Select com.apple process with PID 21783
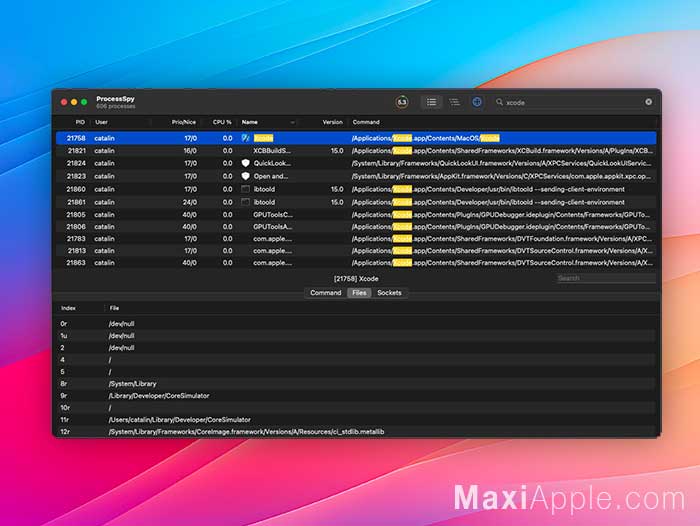This screenshot has height=526, width=700. [x=356, y=239]
